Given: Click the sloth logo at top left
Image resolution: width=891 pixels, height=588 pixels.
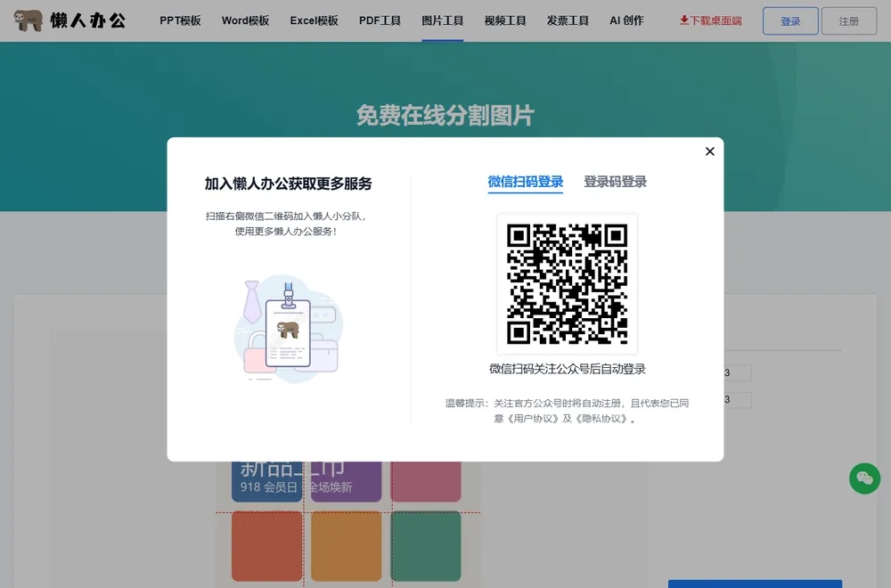Looking at the screenshot, I should (28, 20).
